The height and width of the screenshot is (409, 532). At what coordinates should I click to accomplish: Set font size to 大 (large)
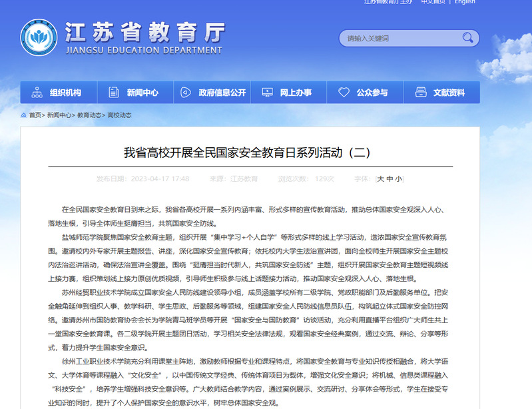click(x=381, y=179)
